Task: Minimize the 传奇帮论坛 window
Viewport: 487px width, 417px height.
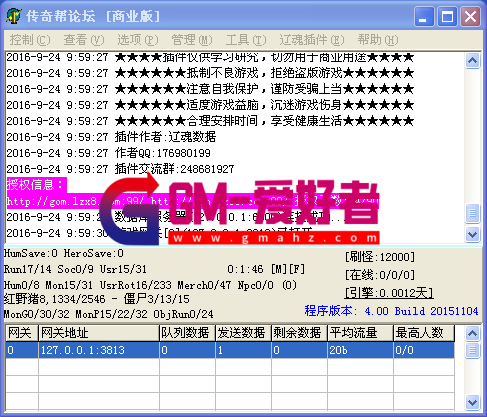Action: [x=424, y=17]
